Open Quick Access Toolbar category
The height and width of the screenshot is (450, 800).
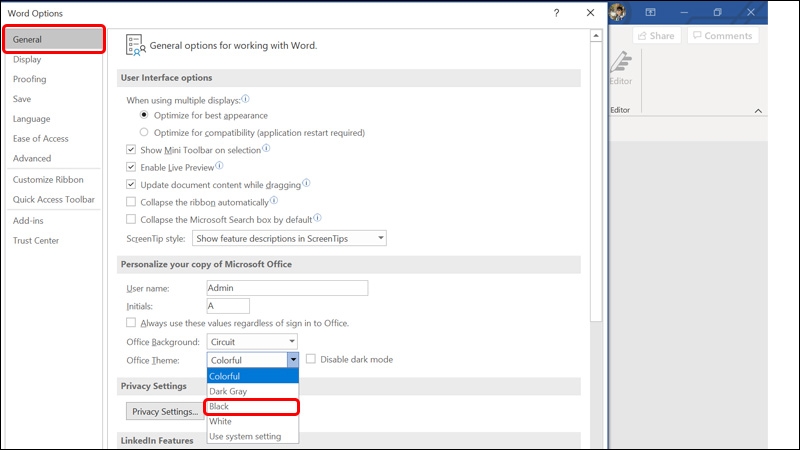click(54, 199)
